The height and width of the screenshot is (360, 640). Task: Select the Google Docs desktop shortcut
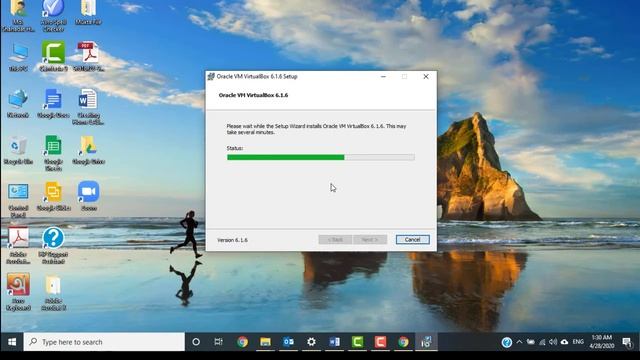coord(53,104)
